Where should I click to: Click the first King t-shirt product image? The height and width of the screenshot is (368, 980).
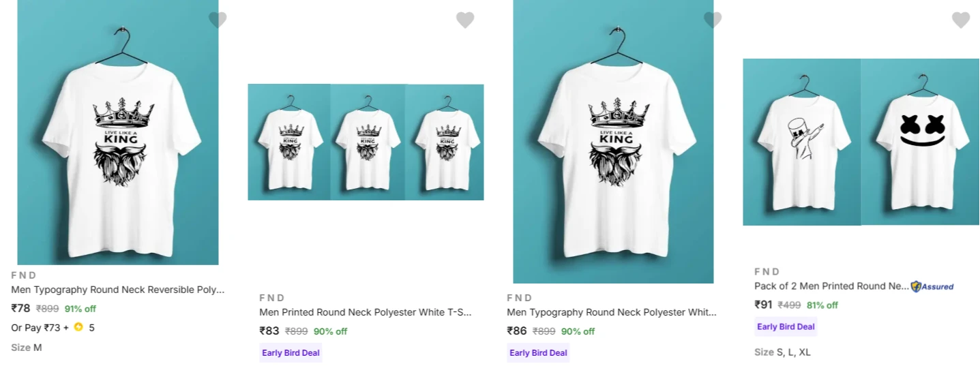click(x=118, y=132)
